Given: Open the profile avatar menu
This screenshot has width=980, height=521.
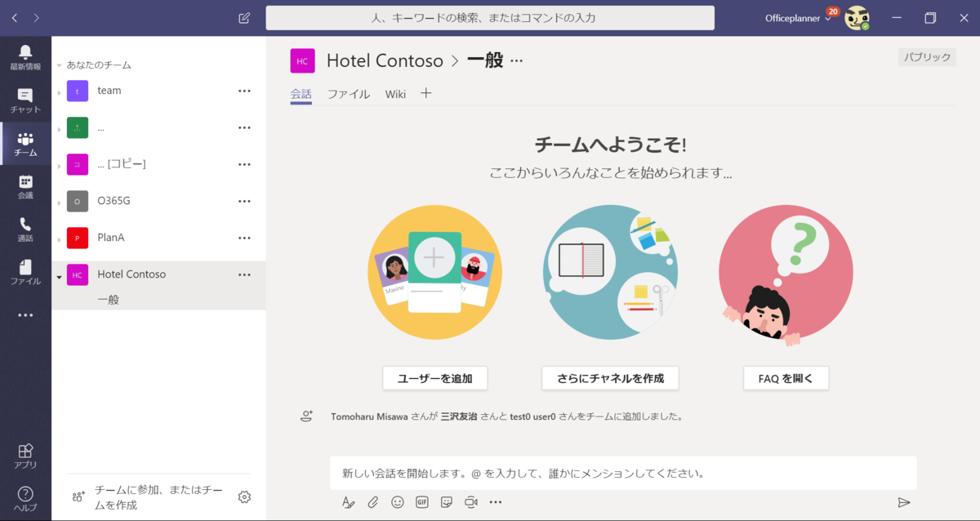Looking at the screenshot, I should coord(857,18).
